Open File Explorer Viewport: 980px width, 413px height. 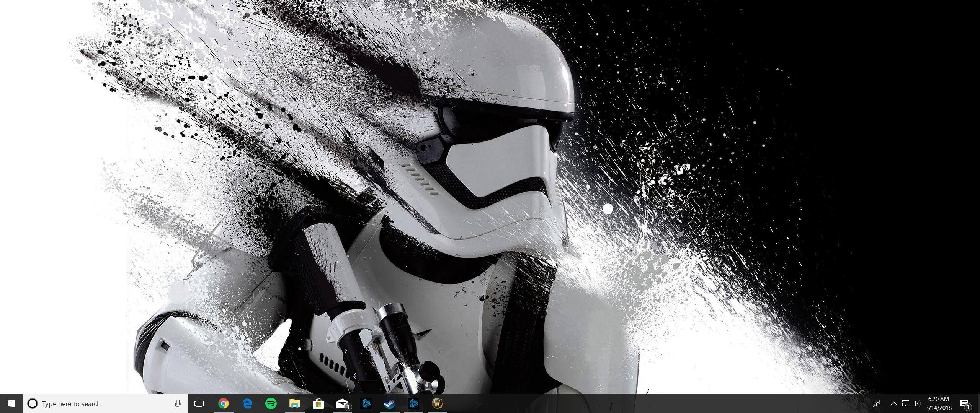click(294, 403)
